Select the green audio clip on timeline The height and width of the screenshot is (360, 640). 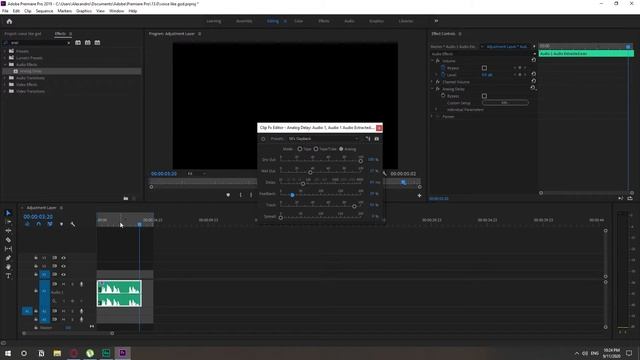[119, 293]
